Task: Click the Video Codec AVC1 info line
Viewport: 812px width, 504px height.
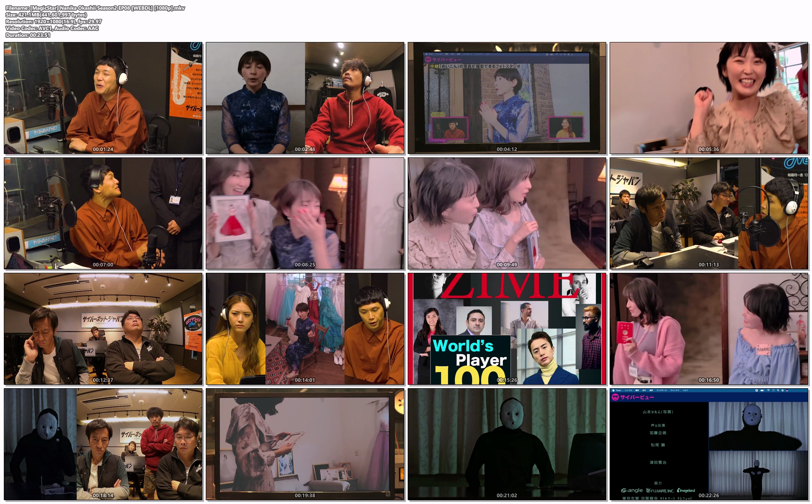Action: click(x=52, y=28)
